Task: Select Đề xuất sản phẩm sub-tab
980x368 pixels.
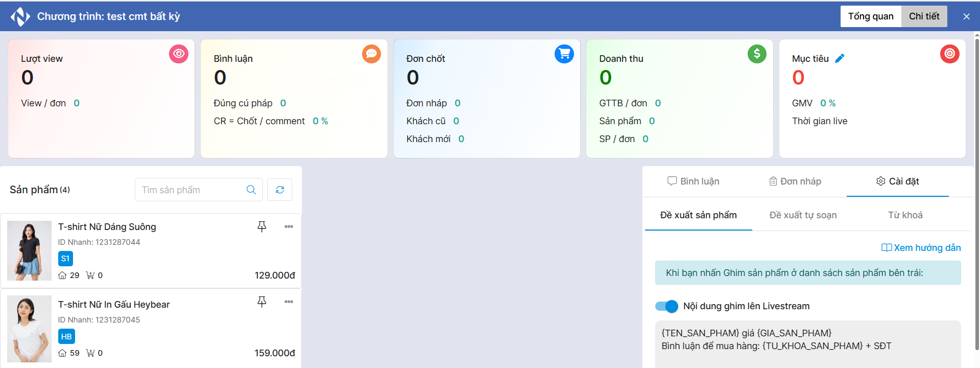Action: coord(698,215)
